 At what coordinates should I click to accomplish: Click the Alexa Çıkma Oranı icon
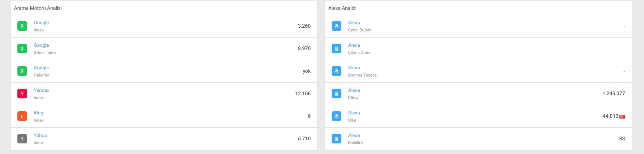[x=336, y=48]
